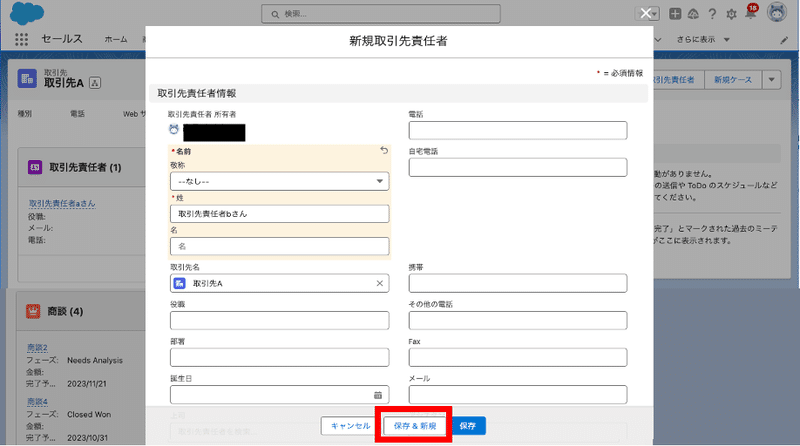Image resolution: width=800 pixels, height=446 pixels.
Task: Open the user profile avatar
Action: [x=777, y=13]
